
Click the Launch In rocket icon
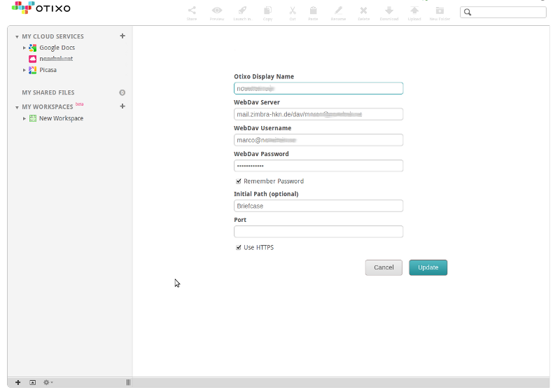(x=241, y=11)
